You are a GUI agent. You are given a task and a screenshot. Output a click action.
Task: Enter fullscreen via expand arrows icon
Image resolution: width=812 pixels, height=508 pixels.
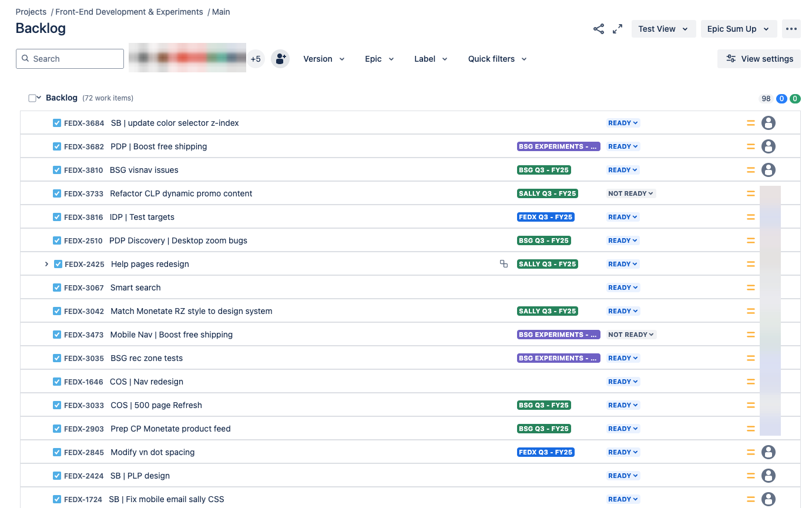click(x=618, y=29)
